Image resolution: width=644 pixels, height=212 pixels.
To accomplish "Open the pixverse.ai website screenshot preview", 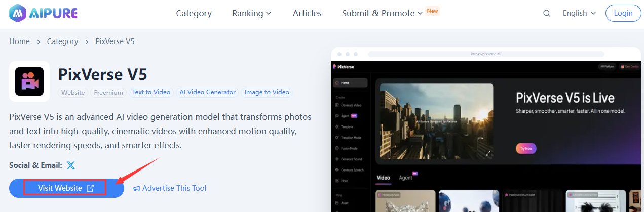I will coord(486,130).
